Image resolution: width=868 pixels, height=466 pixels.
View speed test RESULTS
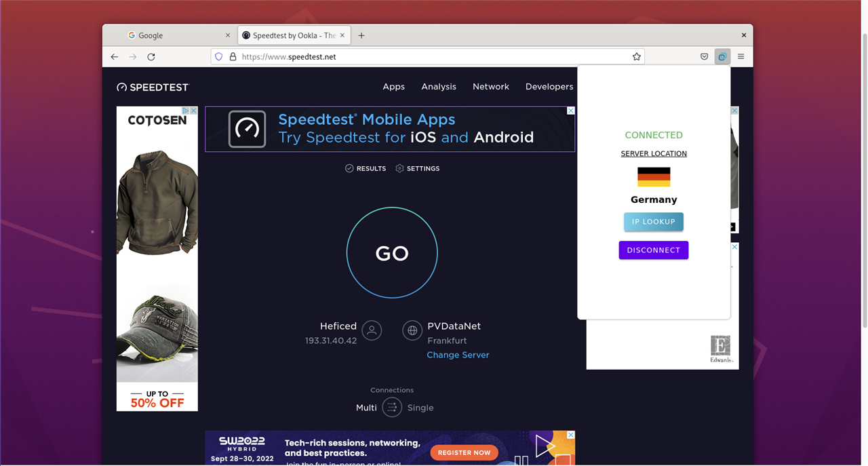366,168
